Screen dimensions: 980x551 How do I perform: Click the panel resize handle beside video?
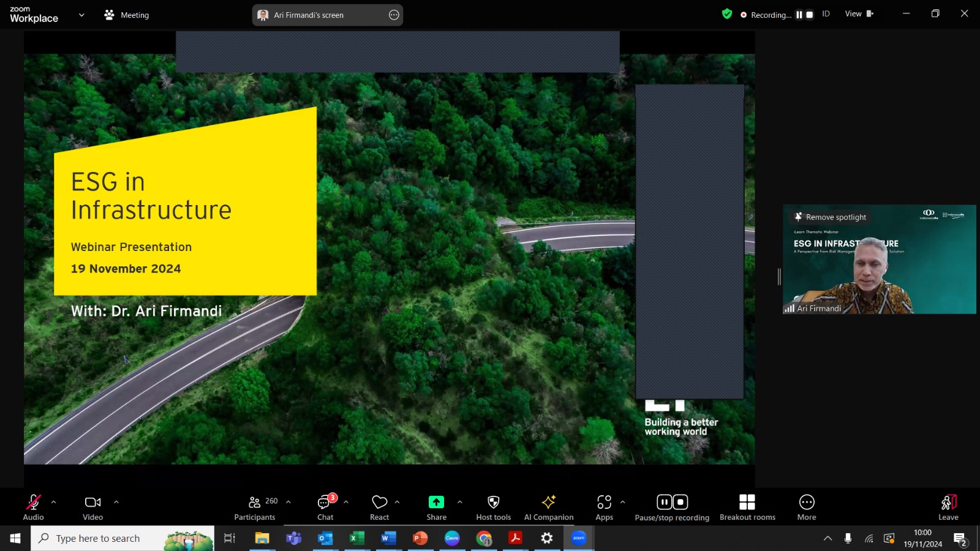click(779, 277)
